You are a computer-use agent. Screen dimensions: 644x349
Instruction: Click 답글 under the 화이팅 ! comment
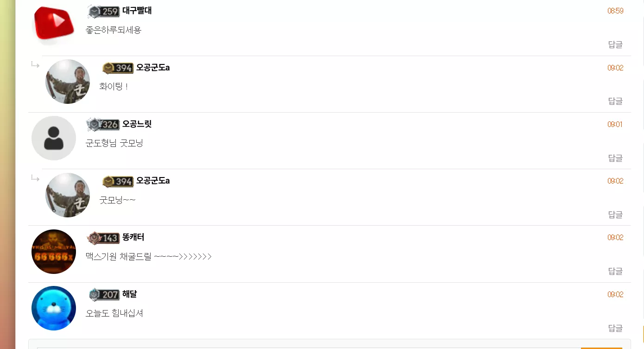point(615,101)
